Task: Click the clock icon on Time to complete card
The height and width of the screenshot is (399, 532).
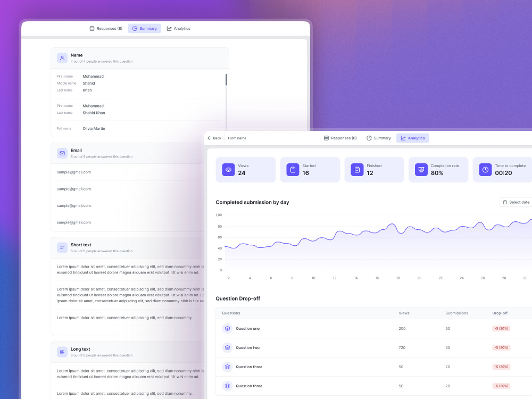Action: (485, 170)
